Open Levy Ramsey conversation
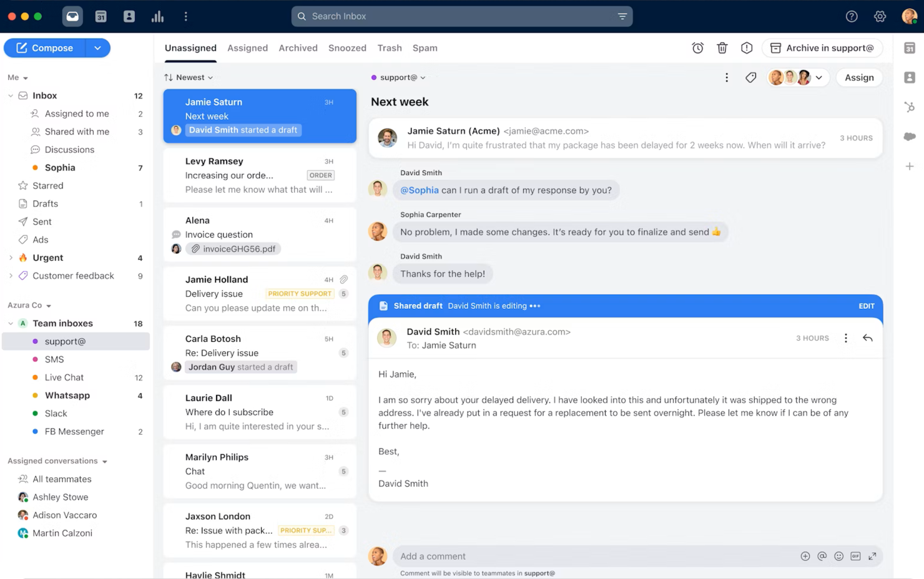Image resolution: width=924 pixels, height=579 pixels. tap(260, 175)
